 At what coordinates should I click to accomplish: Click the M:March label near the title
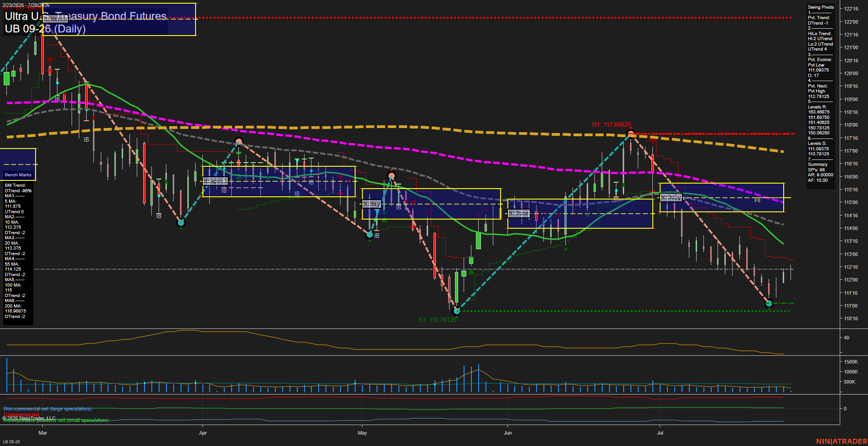point(55,19)
